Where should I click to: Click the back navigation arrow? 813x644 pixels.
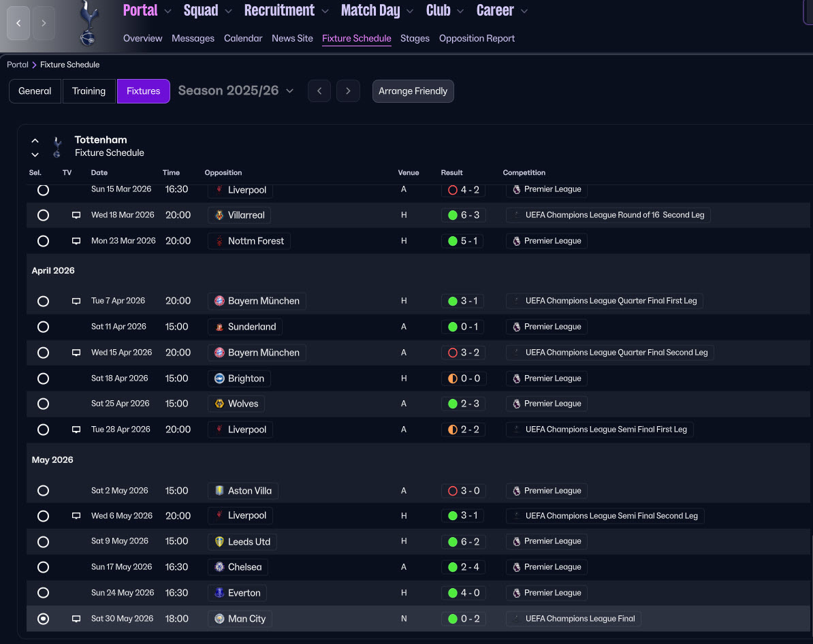point(18,23)
